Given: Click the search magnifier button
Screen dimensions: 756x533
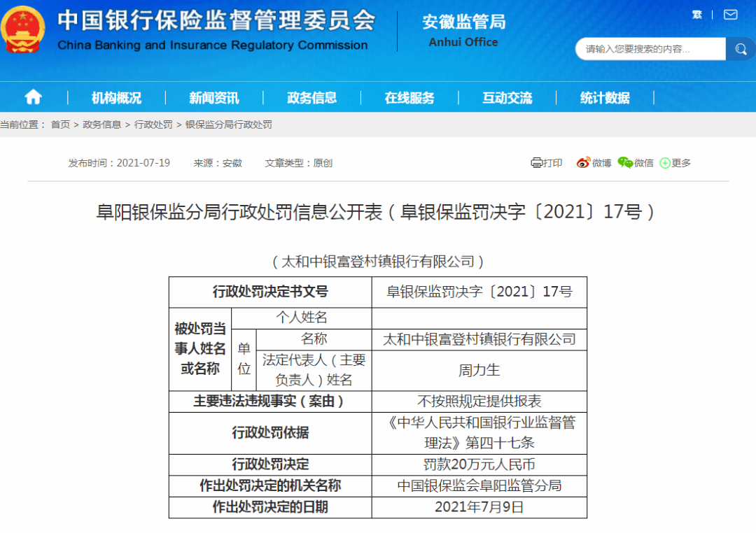Looking at the screenshot, I should [740, 49].
